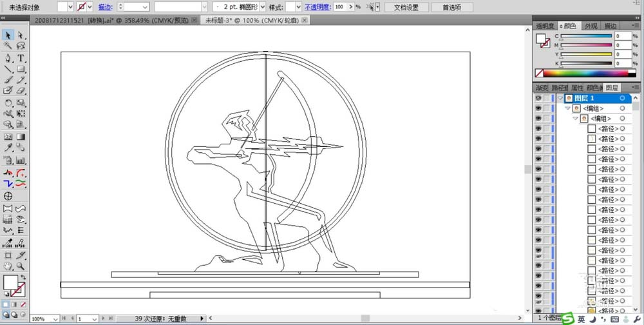Open the stroke weight dropdown
This screenshot has width=644, height=325.
(145, 7)
